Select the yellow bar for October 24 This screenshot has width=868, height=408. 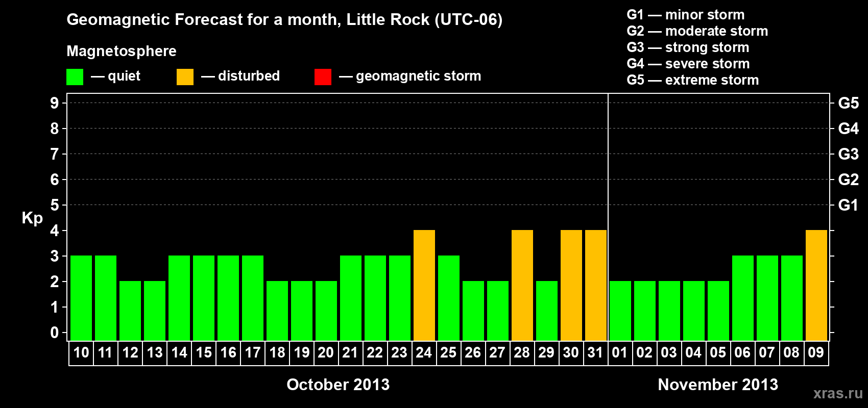coord(424,285)
